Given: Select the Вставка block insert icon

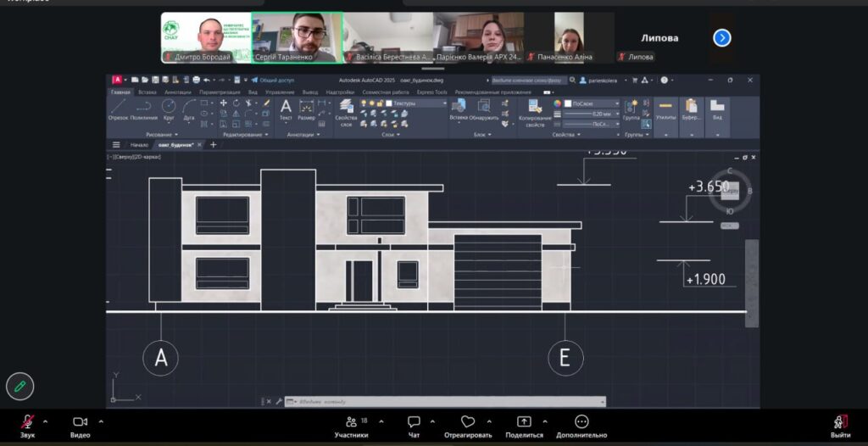Looking at the screenshot, I should pos(459,108).
